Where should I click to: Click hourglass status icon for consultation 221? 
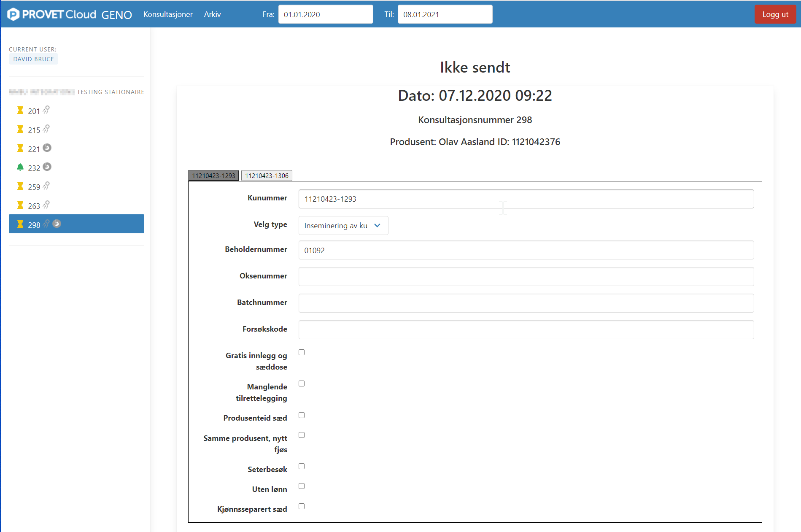click(20, 149)
